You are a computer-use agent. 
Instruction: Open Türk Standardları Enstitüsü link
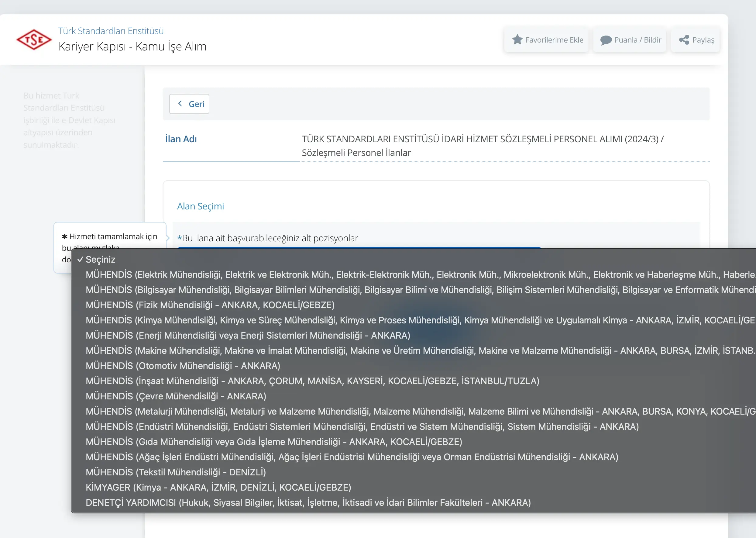point(111,31)
